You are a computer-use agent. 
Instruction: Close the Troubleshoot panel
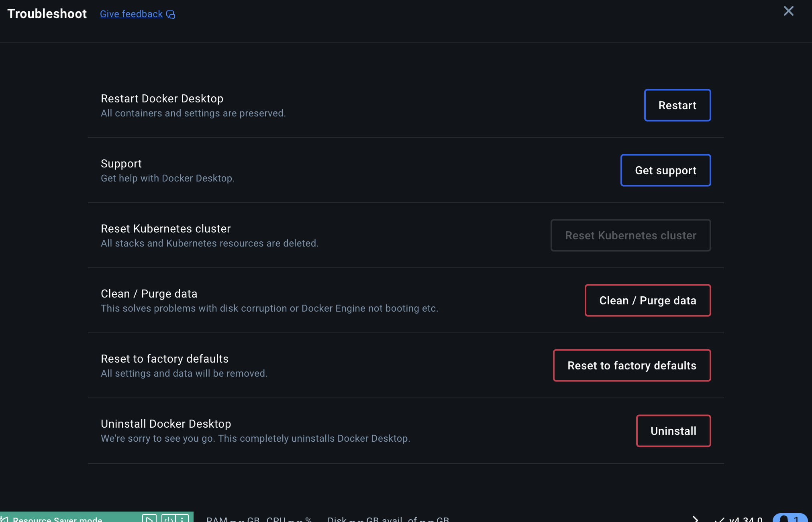pyautogui.click(x=788, y=11)
